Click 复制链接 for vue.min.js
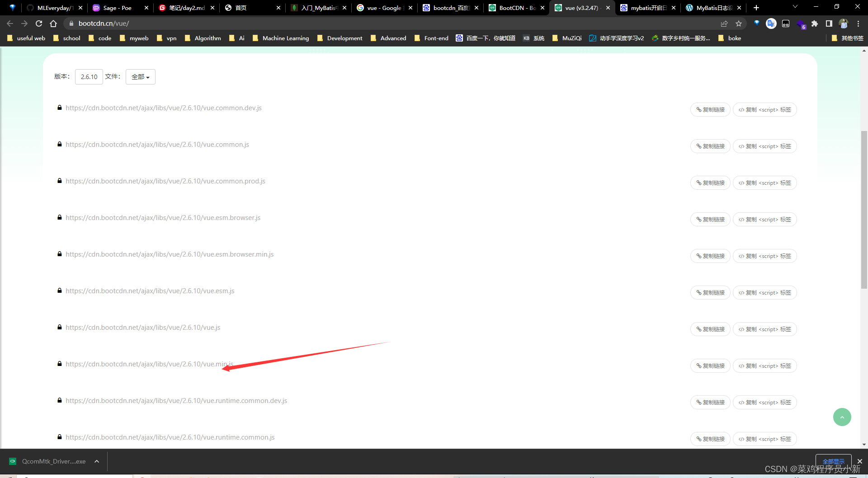The image size is (868, 478). (x=710, y=366)
